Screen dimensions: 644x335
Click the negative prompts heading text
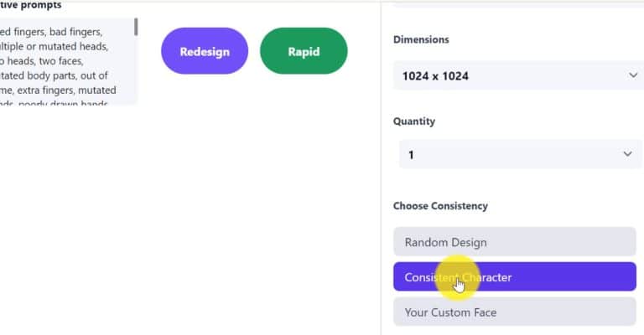click(31, 5)
